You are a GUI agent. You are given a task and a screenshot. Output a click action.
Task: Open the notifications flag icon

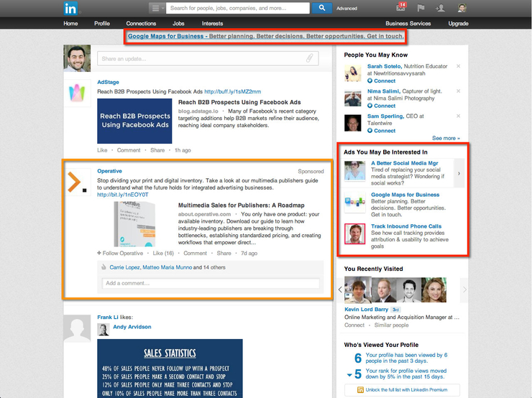[x=421, y=8]
